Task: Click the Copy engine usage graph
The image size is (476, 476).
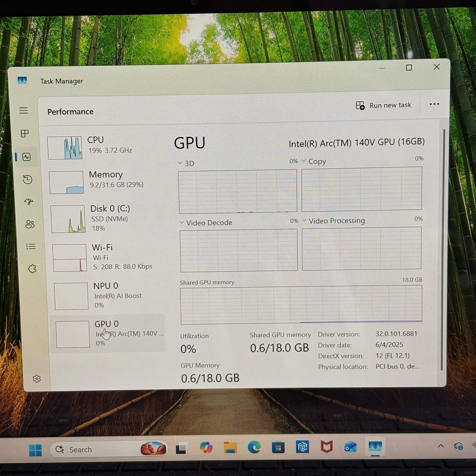Action: click(361, 189)
